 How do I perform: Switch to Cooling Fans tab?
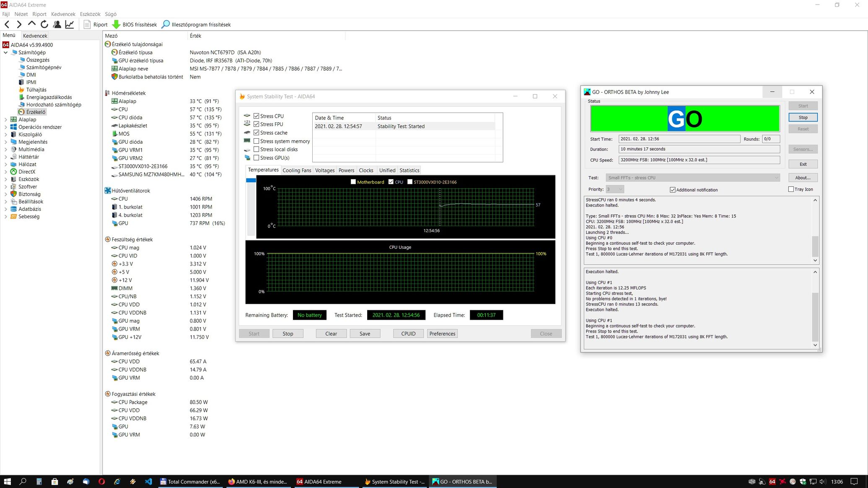point(297,170)
